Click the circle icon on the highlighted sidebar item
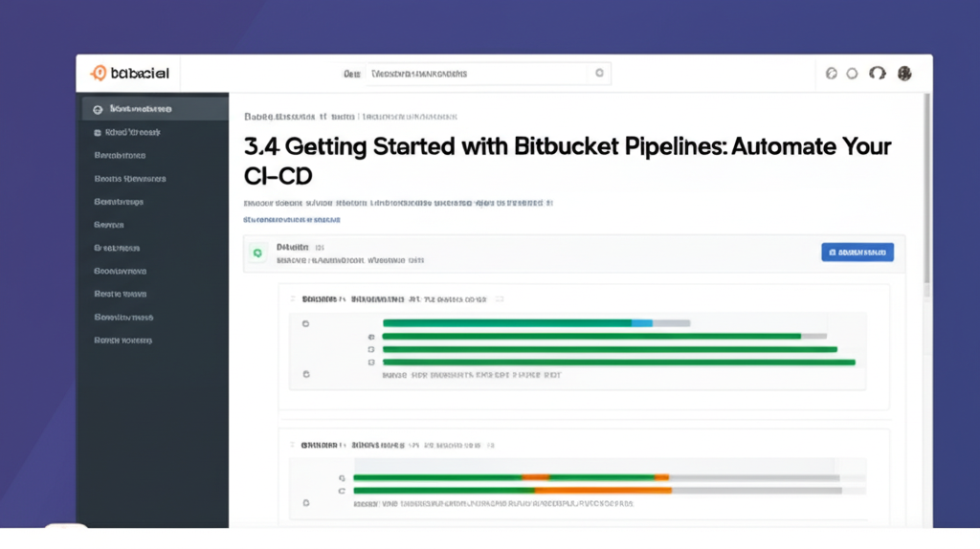 98,109
